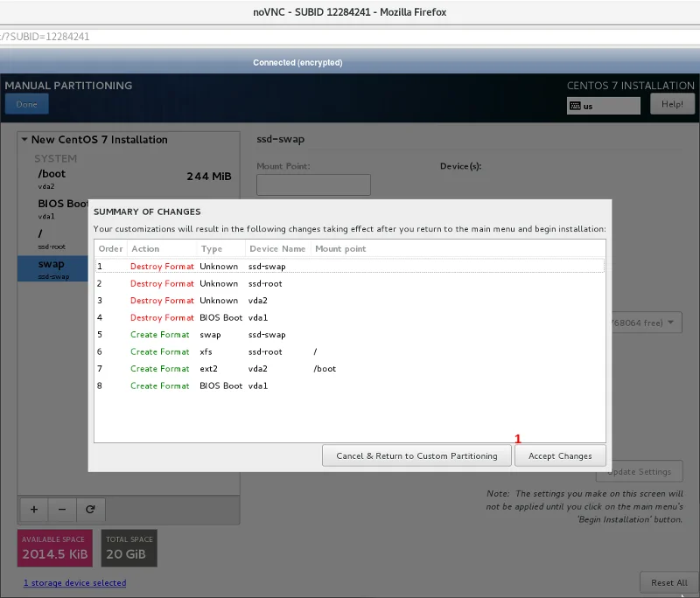
Task: Open the Help! button
Action: point(672,104)
